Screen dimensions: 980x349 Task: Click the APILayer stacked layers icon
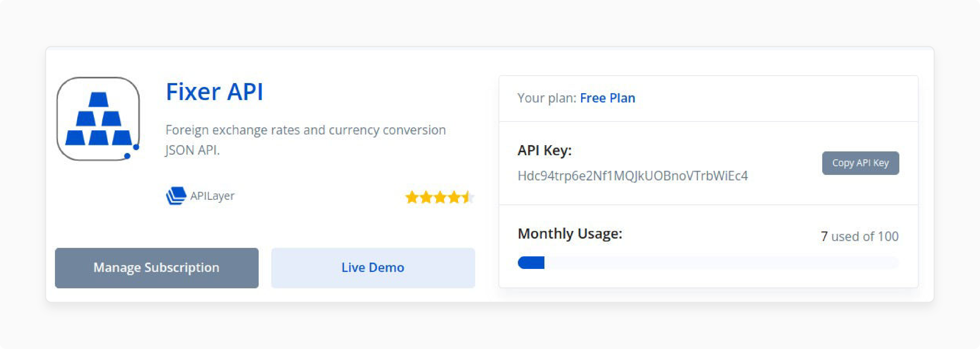pyautogui.click(x=176, y=196)
